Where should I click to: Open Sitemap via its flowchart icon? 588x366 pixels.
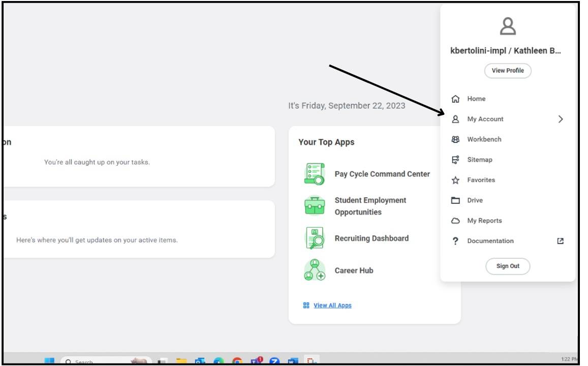point(455,159)
